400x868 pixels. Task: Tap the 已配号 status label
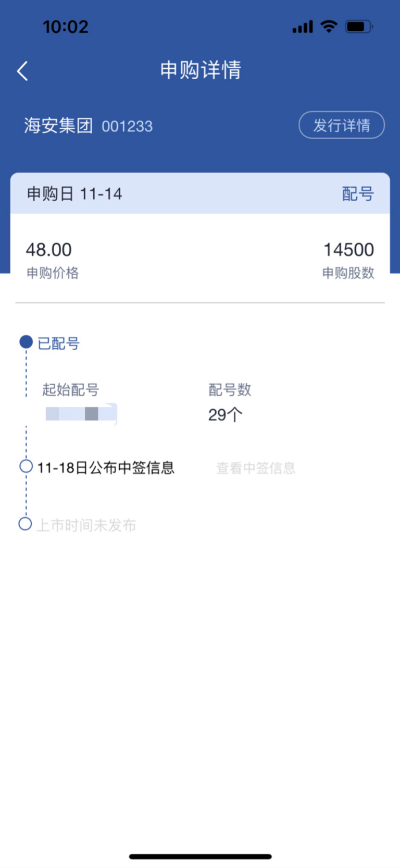58,343
